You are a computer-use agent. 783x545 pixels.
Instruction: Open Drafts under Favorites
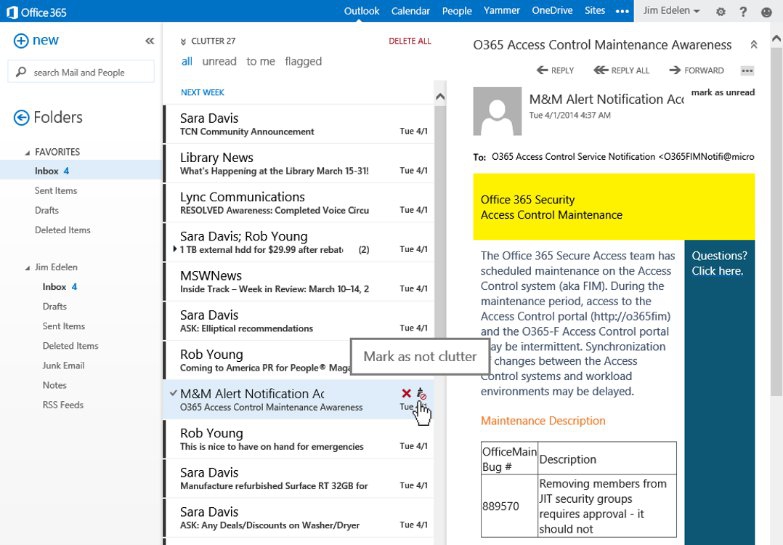[46, 210]
